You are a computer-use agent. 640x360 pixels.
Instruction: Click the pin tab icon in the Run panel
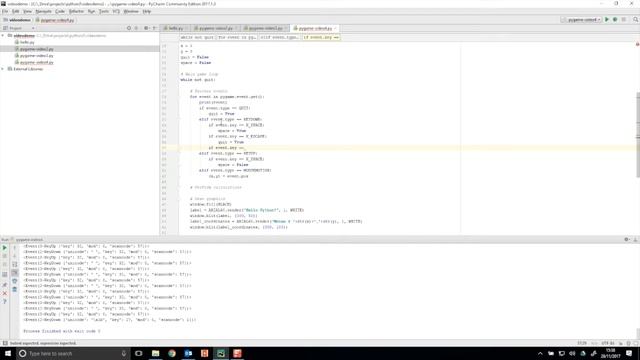[4, 284]
